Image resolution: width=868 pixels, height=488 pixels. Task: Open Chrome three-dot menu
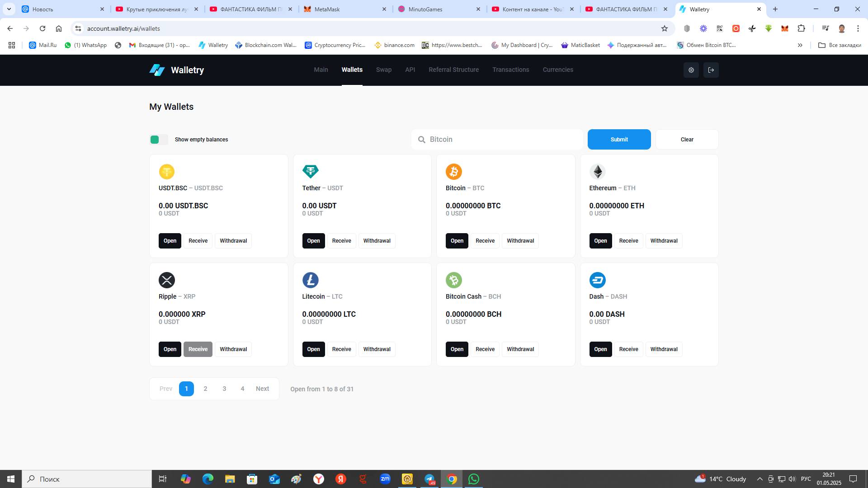point(858,28)
